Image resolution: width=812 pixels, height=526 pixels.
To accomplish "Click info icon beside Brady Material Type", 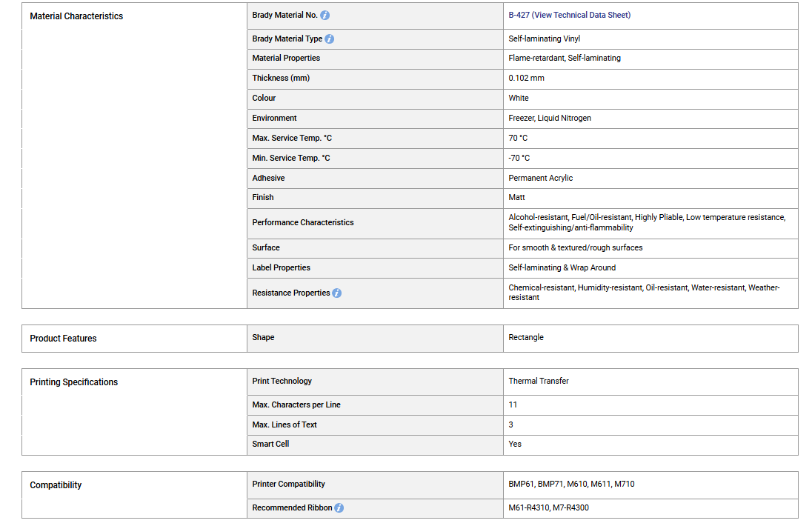I will point(330,39).
